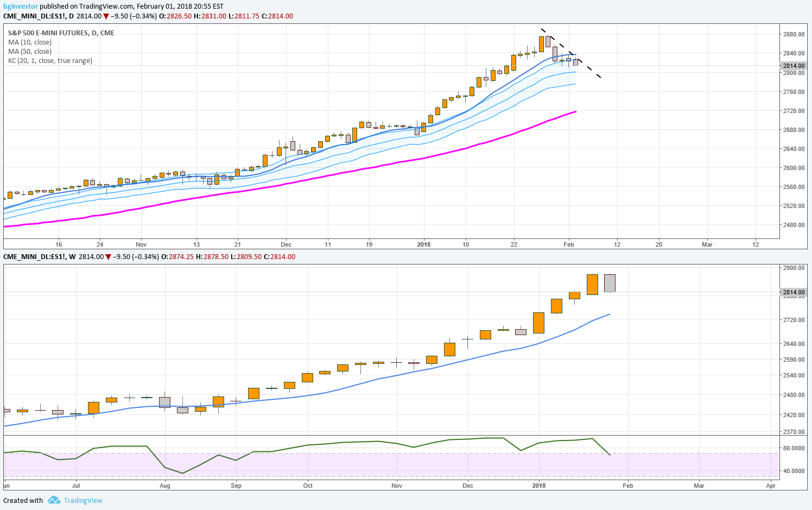Click the Nov label on daily time axis

click(x=141, y=244)
